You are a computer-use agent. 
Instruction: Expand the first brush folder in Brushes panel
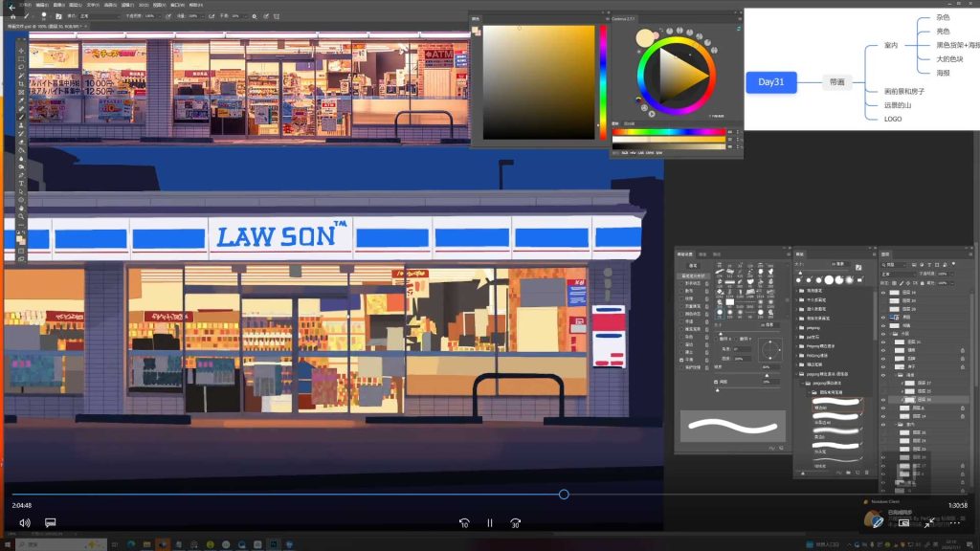797,291
